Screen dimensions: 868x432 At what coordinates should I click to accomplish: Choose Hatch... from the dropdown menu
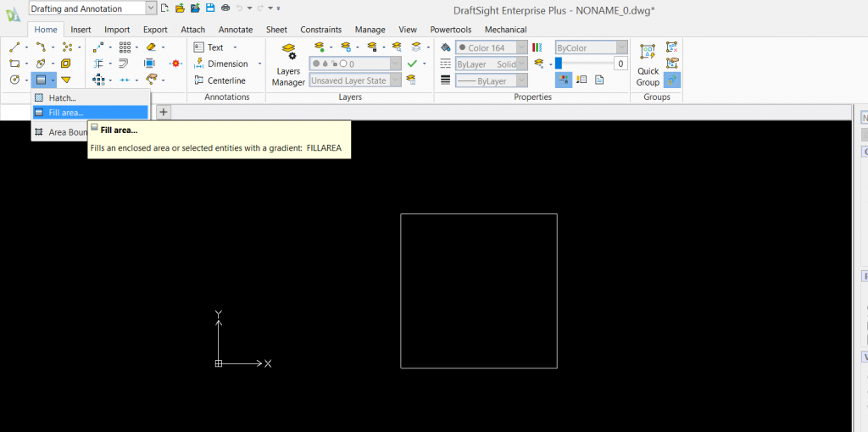91,98
